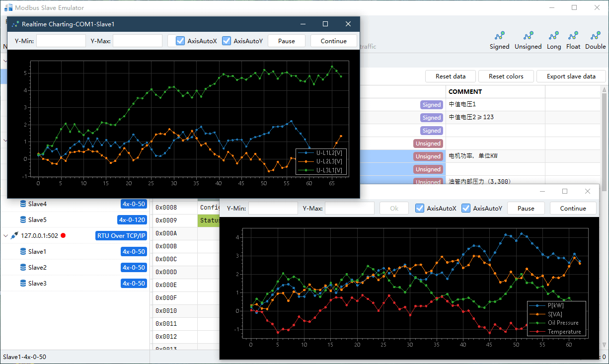The width and height of the screenshot is (609, 364).
Task: Click the Unsigned chart toolbar icon
Action: click(528, 36)
